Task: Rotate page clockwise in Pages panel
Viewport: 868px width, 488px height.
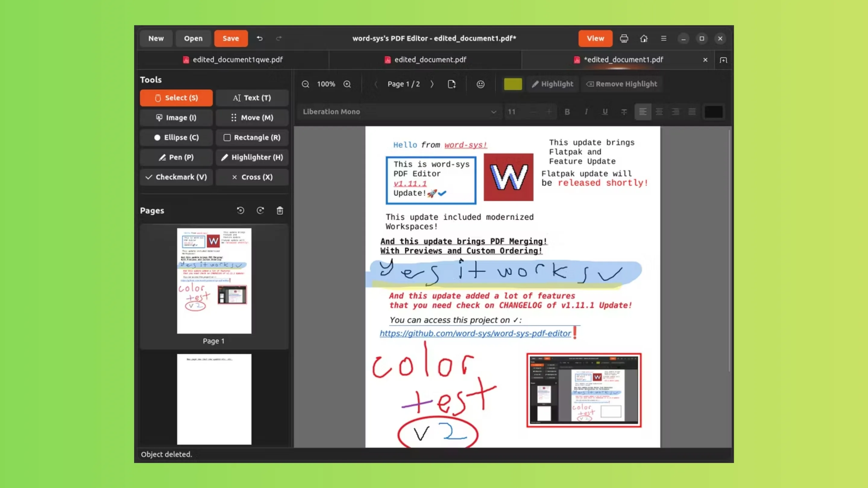Action: (260, 211)
